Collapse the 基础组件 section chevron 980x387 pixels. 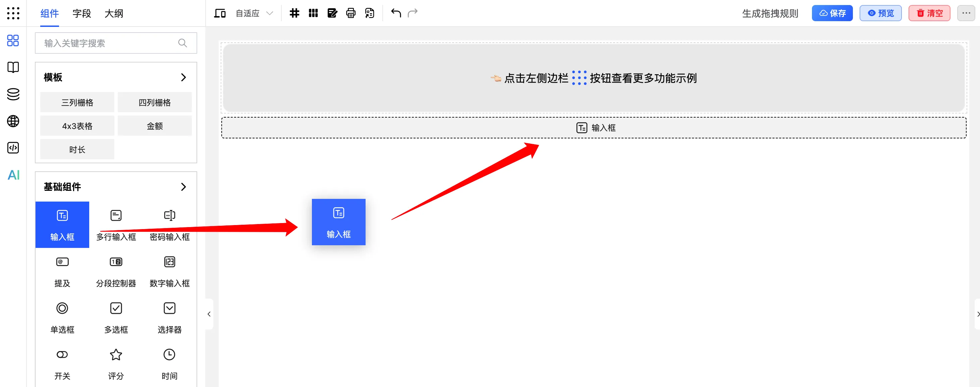pyautogui.click(x=183, y=187)
